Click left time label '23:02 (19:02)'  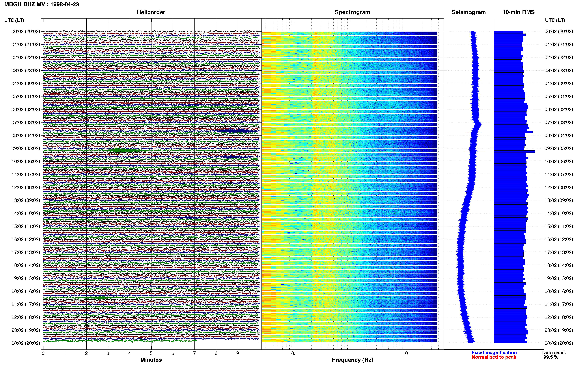pyautogui.click(x=26, y=330)
